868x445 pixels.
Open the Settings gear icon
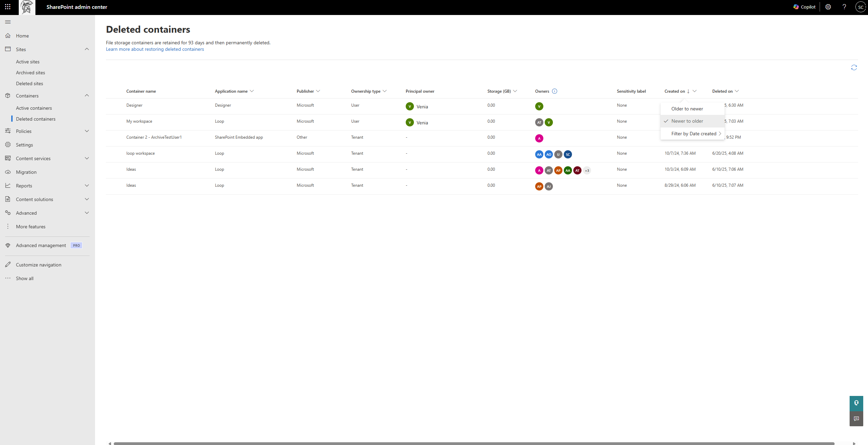point(828,7)
